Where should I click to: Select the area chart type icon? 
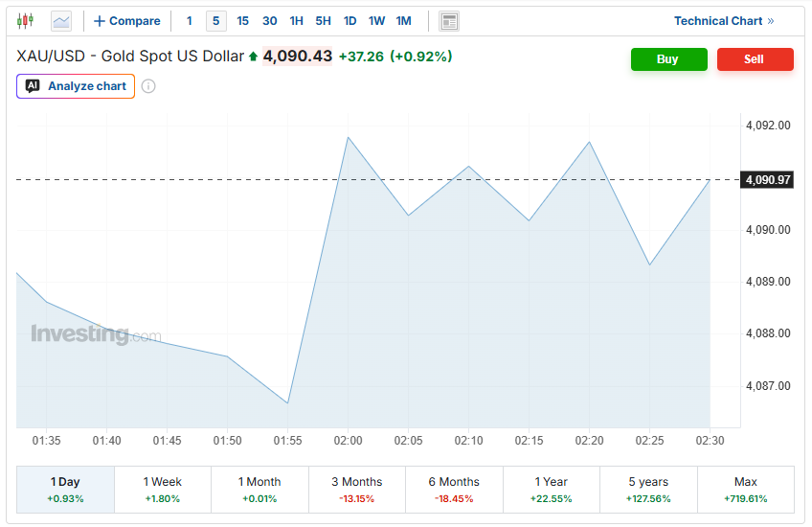click(x=61, y=21)
